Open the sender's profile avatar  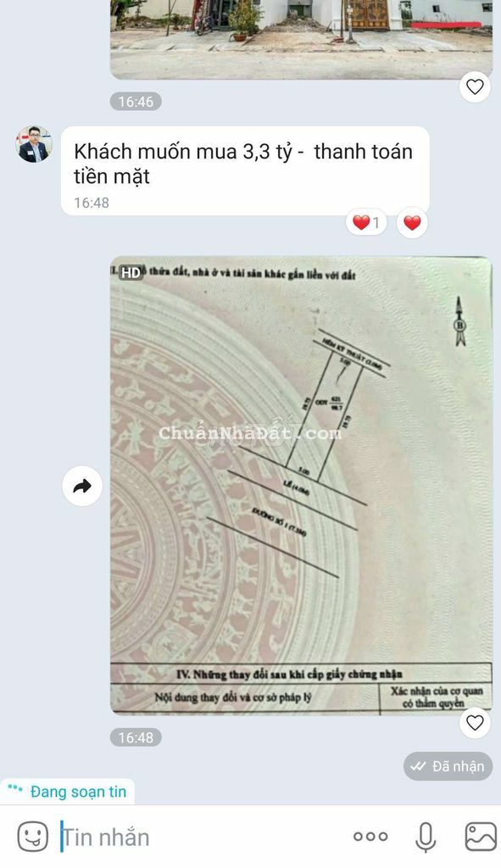click(x=34, y=144)
